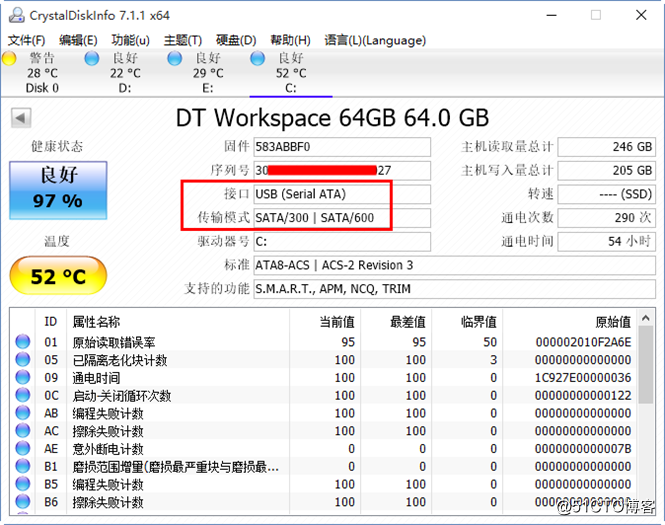Screen dimensions: 665x525
Task: Select the 原始读取错误率 attribute row
Action: (x=324, y=342)
